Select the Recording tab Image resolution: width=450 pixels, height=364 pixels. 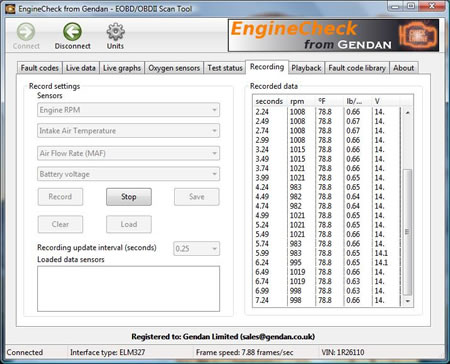point(267,67)
